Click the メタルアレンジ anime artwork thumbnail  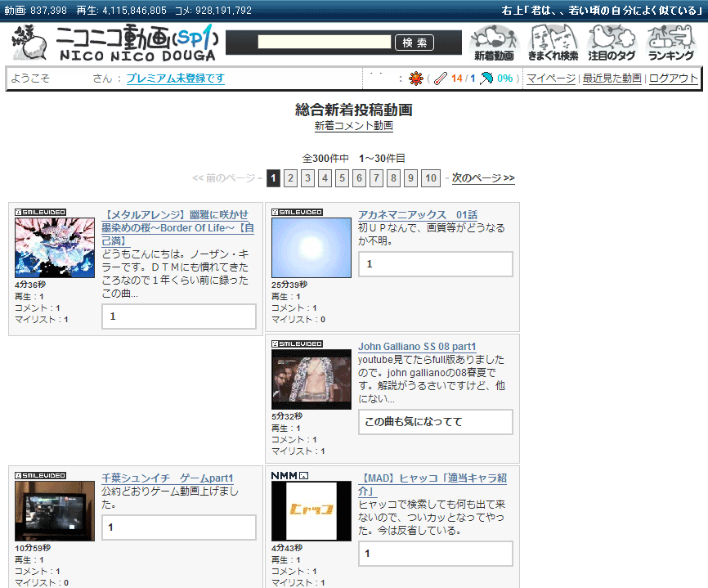(55, 248)
